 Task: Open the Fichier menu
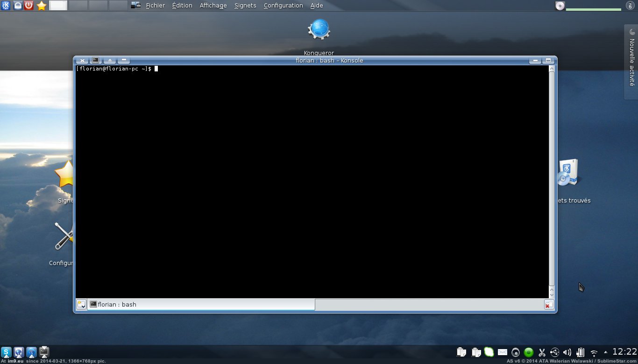[155, 6]
